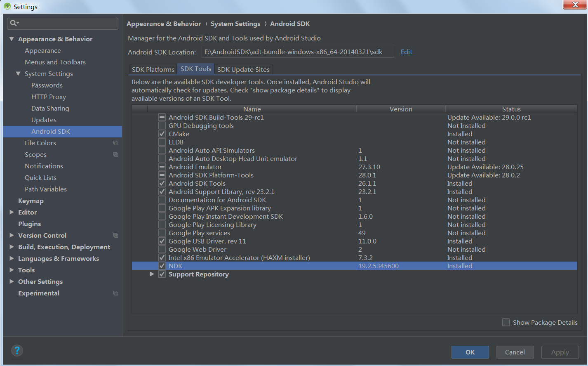Check Documentation for Android SDK box

162,200
